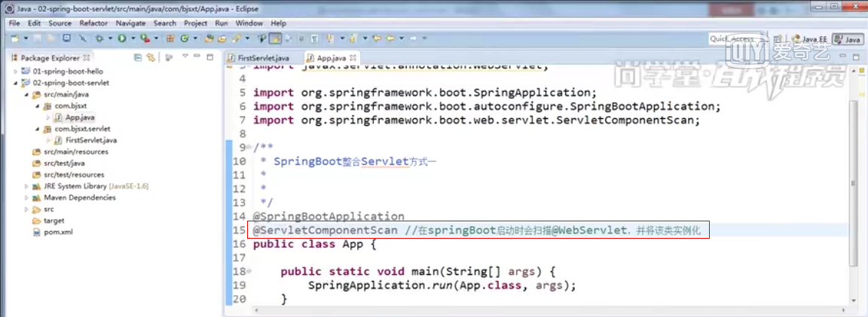This screenshot has height=317, width=868.
Task: Open Package Explorer View Menu triangle
Action: 185,56
